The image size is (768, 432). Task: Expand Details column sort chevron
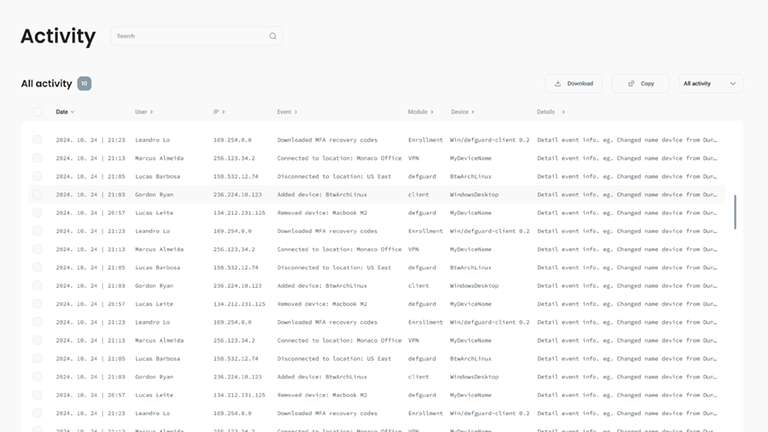tap(563, 112)
